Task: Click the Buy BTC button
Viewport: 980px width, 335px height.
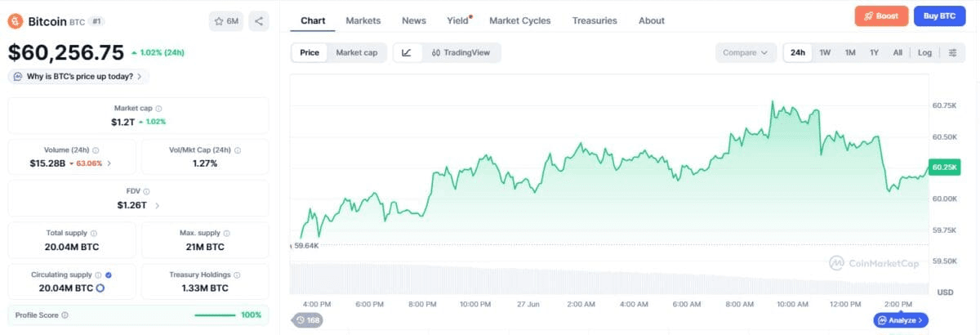Action: [939, 16]
